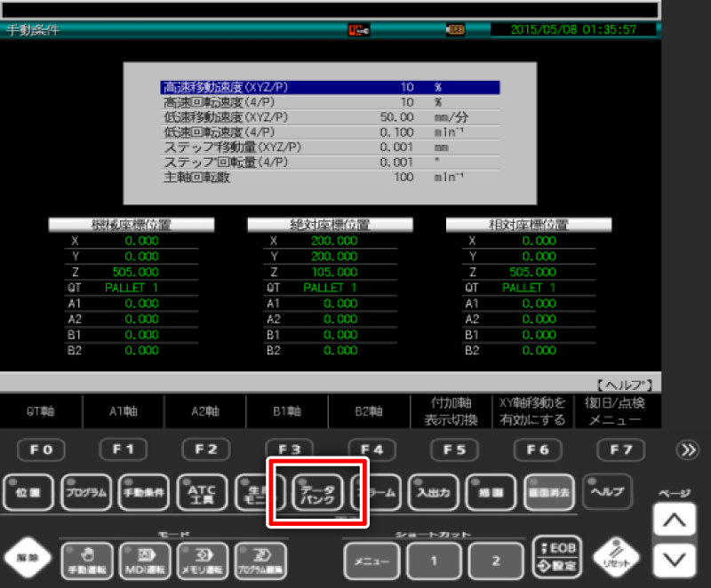The height and width of the screenshot is (588, 711).
Task: Open the shortcut メニュー key
Action: 371,560
